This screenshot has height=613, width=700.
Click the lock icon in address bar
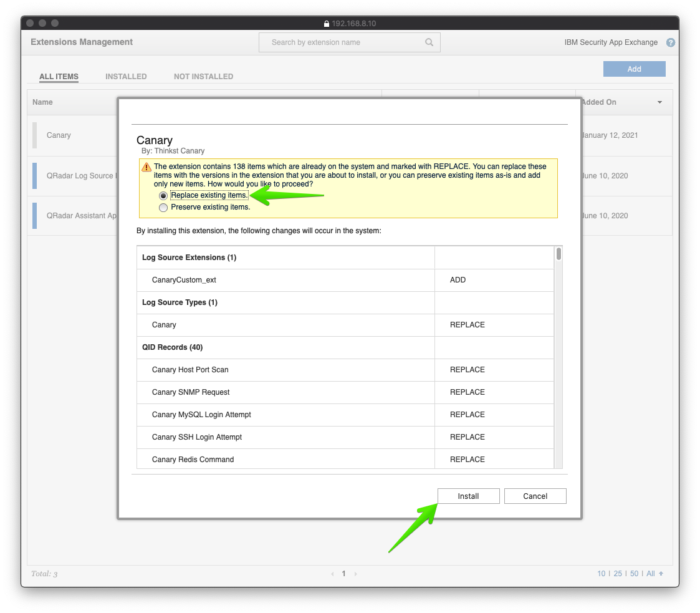[327, 24]
